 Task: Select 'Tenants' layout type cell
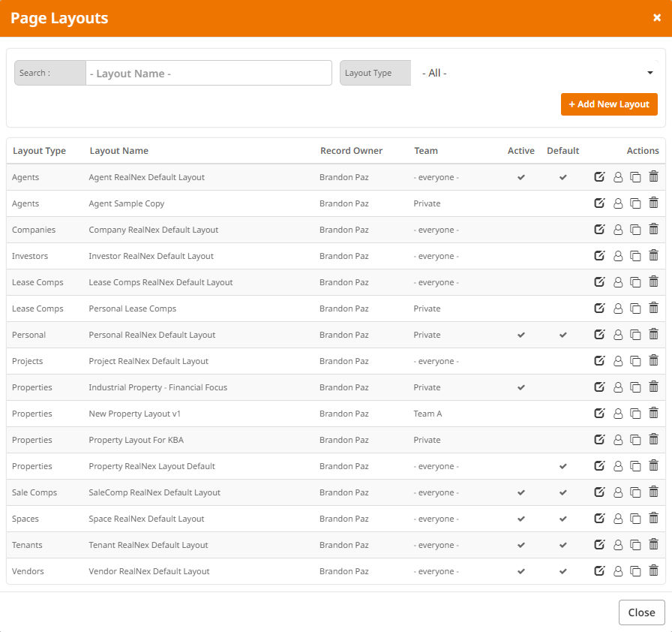[27, 545]
